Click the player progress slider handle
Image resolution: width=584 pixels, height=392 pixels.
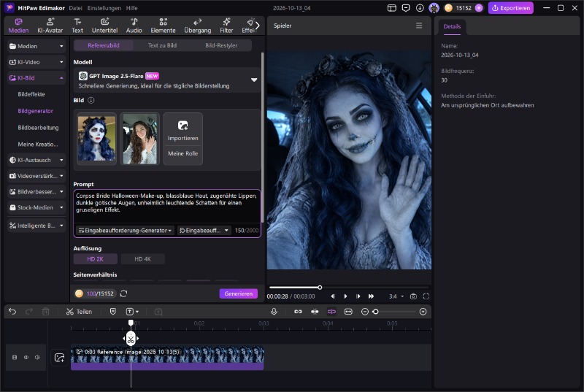tap(320, 288)
